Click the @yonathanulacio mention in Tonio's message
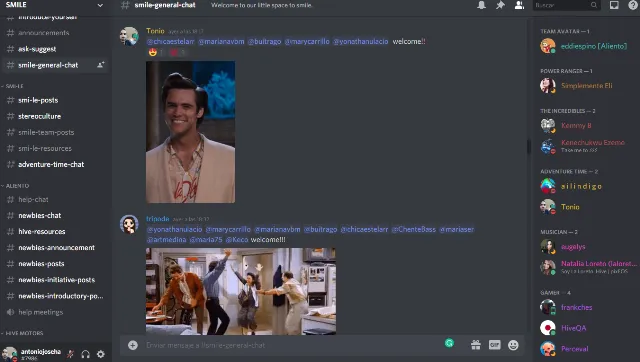 [x=360, y=42]
